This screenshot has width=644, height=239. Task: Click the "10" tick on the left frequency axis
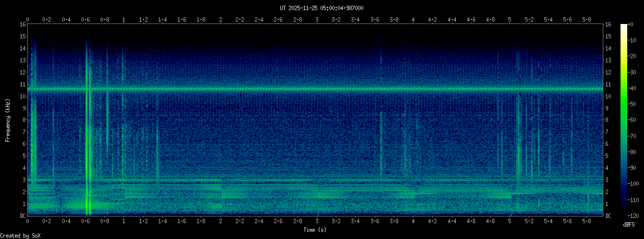(x=22, y=96)
